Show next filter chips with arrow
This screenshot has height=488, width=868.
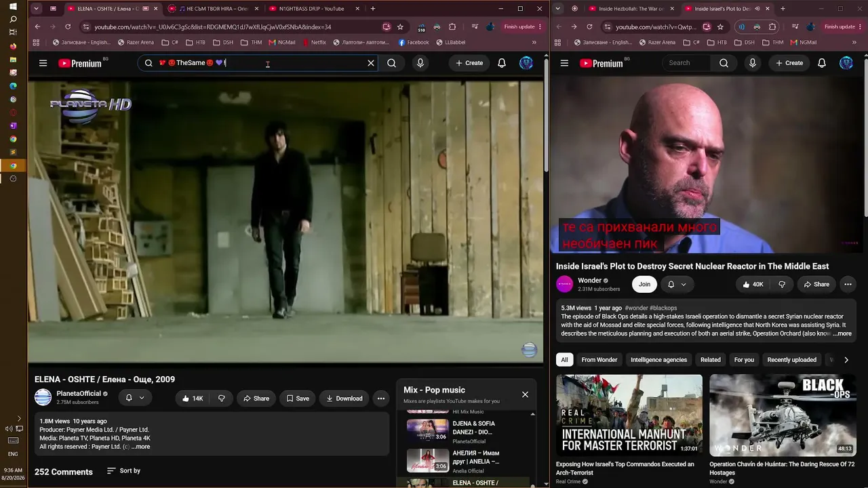coord(846,360)
